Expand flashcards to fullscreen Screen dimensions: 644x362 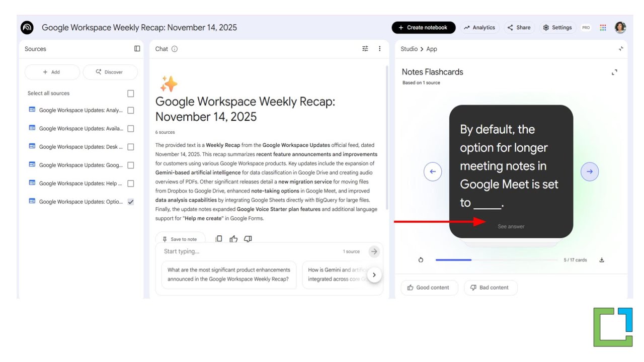click(x=614, y=72)
